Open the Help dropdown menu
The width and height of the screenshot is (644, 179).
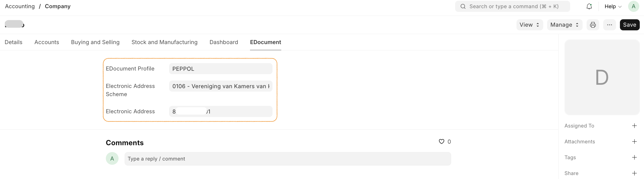pos(613,6)
